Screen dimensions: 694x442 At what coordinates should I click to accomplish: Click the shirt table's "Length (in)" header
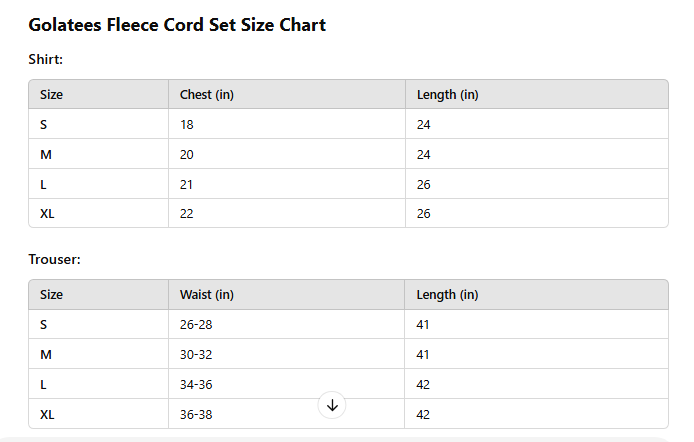tap(447, 95)
